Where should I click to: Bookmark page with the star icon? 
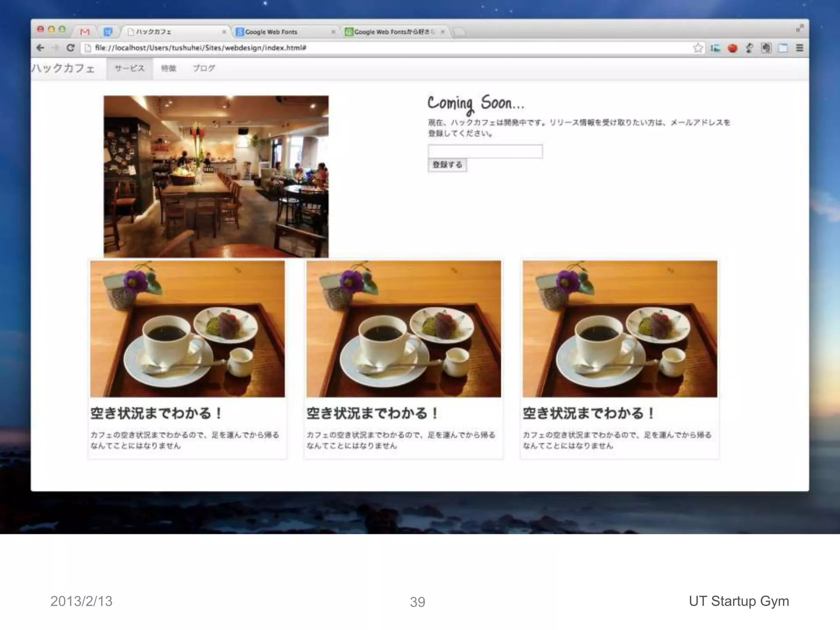698,48
